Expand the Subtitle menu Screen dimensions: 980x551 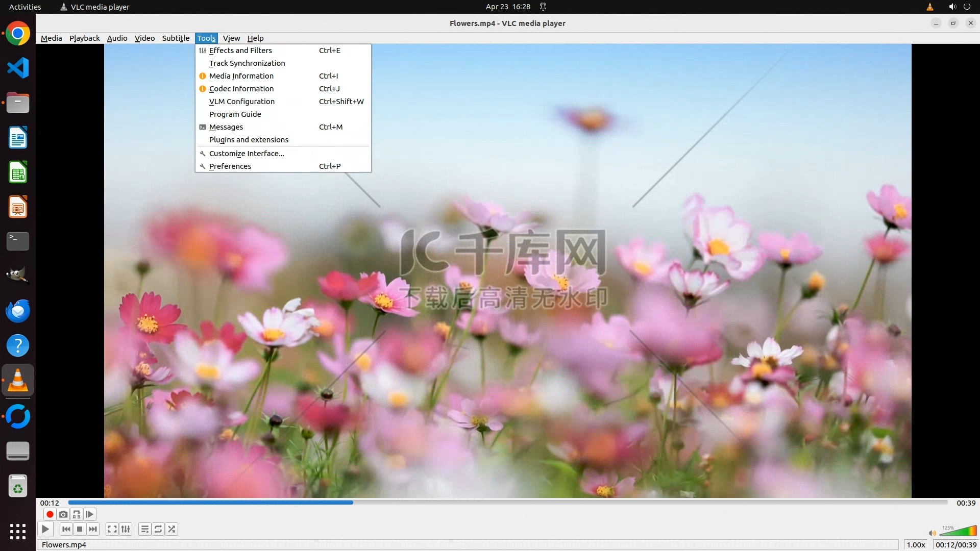click(176, 38)
